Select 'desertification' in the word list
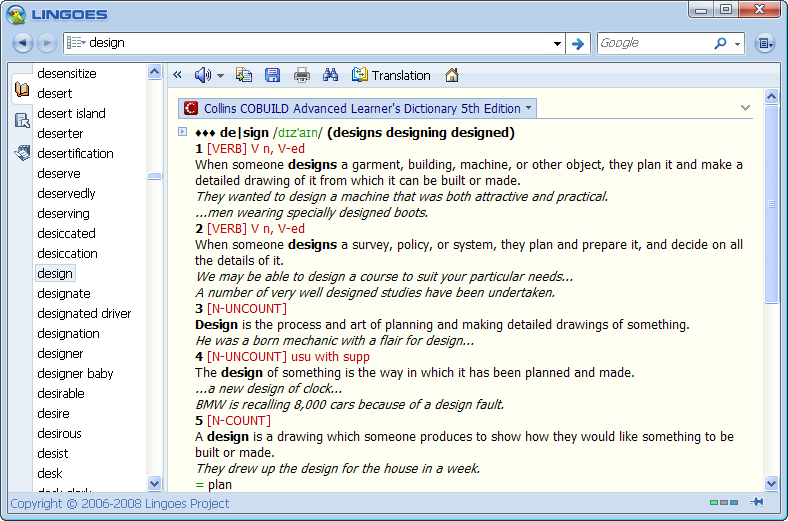 pyautogui.click(x=75, y=153)
